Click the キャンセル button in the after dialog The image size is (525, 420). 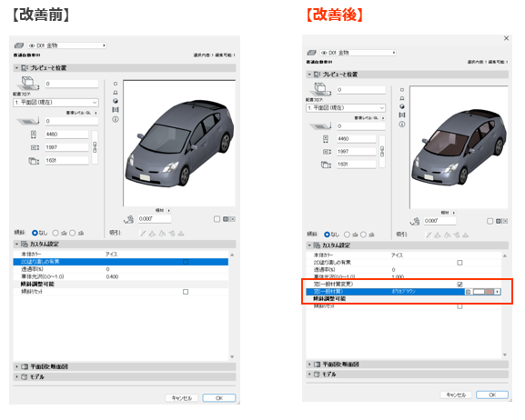coord(456,395)
